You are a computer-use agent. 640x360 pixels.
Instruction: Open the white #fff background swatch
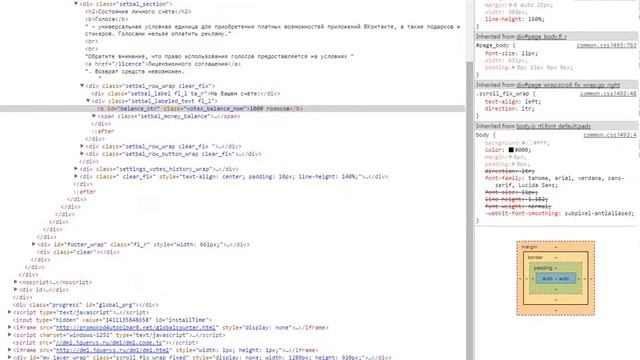point(529,143)
